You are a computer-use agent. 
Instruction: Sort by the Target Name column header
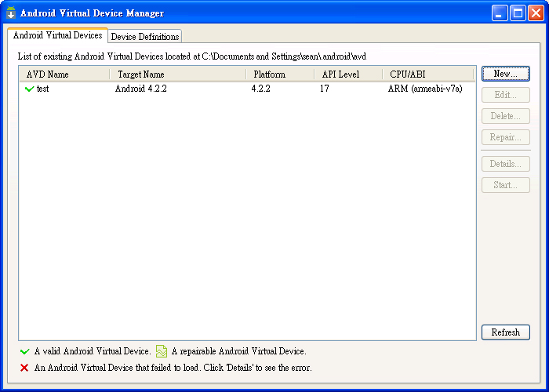pyautogui.click(x=178, y=74)
